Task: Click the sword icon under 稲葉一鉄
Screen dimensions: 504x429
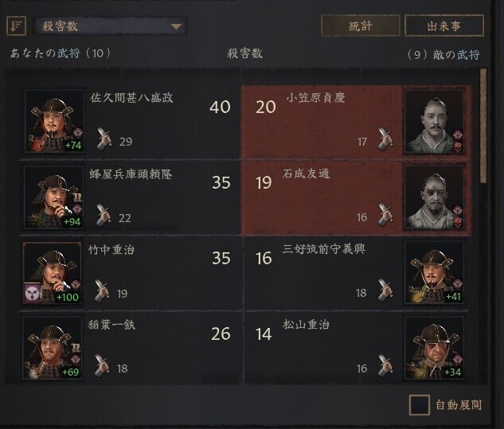Action: click(x=102, y=365)
